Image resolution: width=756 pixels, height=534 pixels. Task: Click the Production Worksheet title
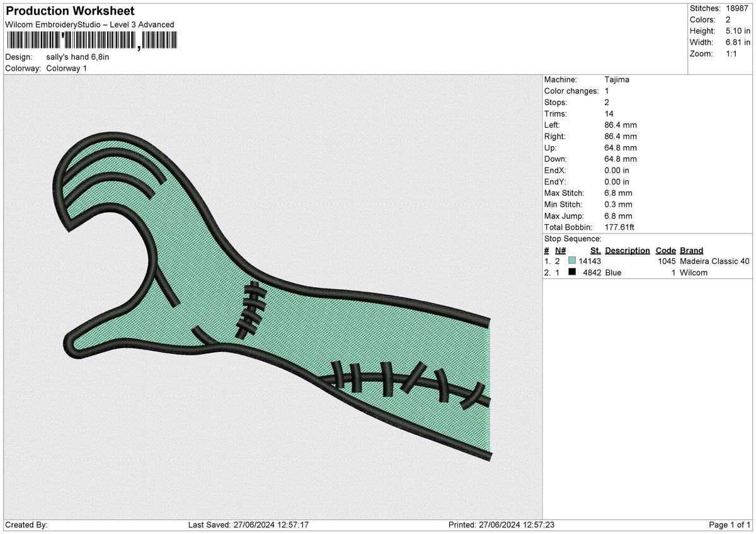pos(70,11)
